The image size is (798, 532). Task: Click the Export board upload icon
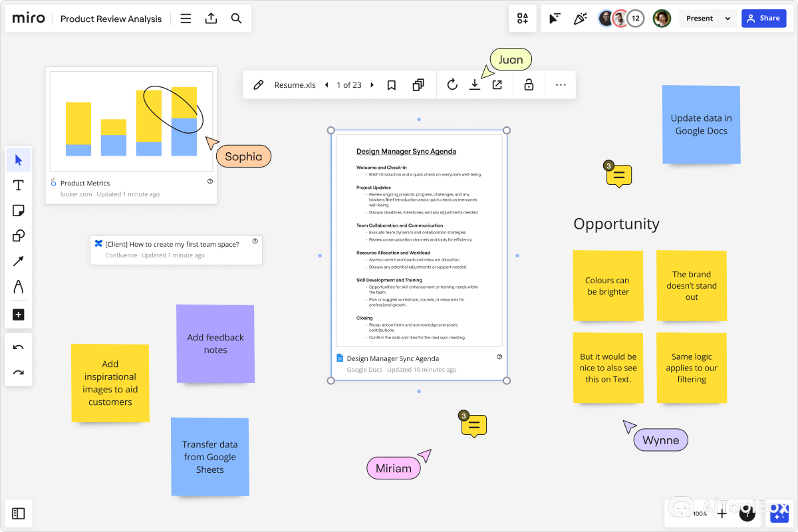[211, 19]
